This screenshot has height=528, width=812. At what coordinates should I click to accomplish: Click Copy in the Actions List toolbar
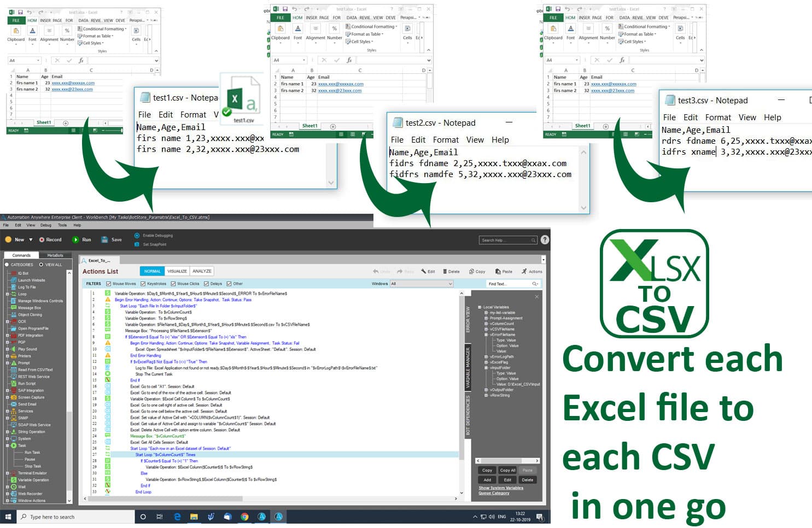(477, 271)
